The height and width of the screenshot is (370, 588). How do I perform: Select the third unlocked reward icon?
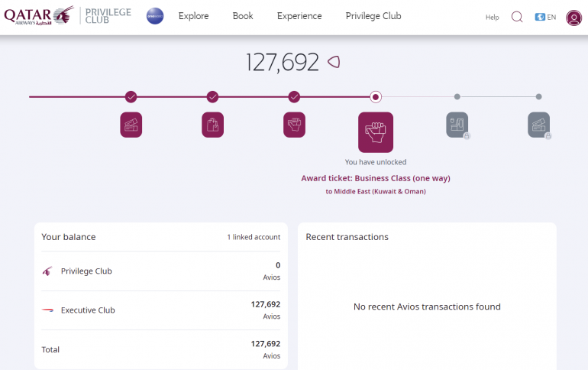(294, 125)
